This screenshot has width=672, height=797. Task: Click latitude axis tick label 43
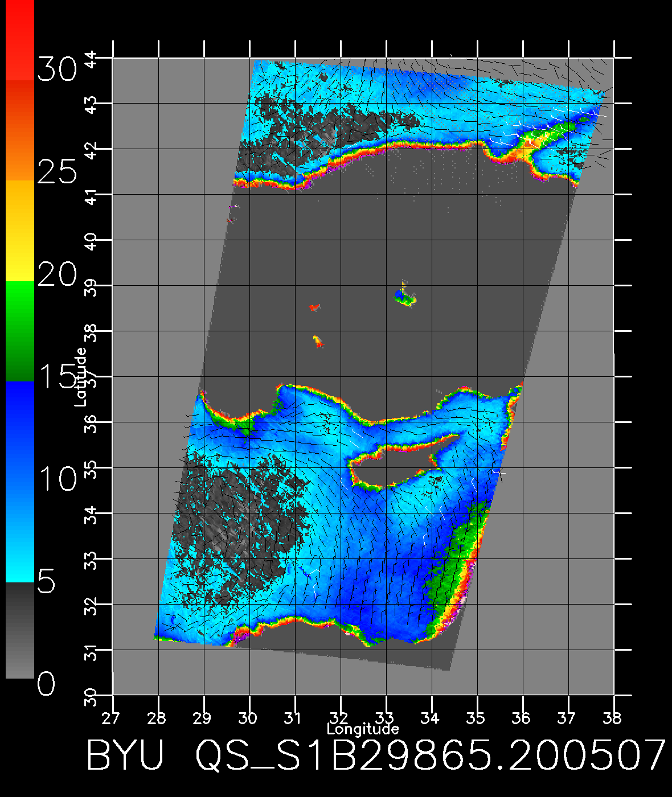pos(91,105)
